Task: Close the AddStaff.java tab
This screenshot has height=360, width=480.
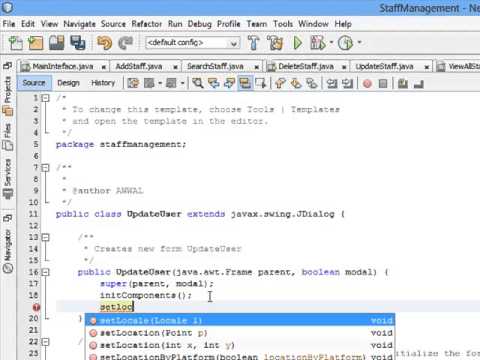Action: pos(175,67)
